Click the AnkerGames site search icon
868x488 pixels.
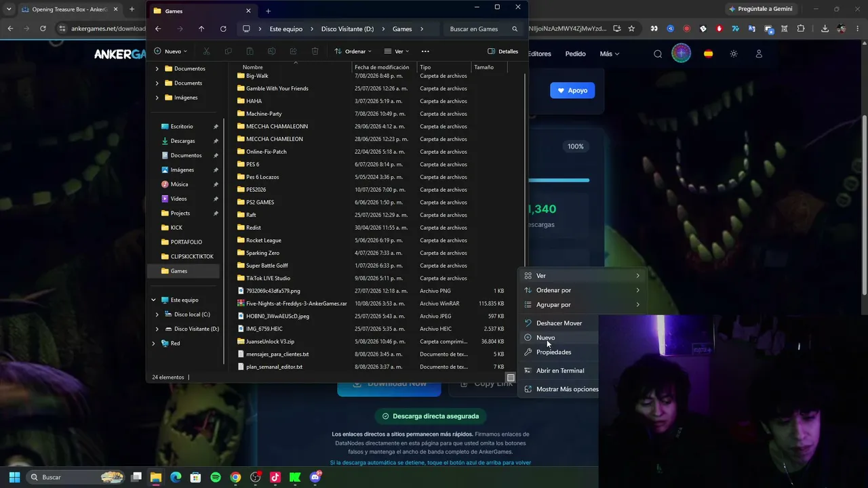point(658,54)
